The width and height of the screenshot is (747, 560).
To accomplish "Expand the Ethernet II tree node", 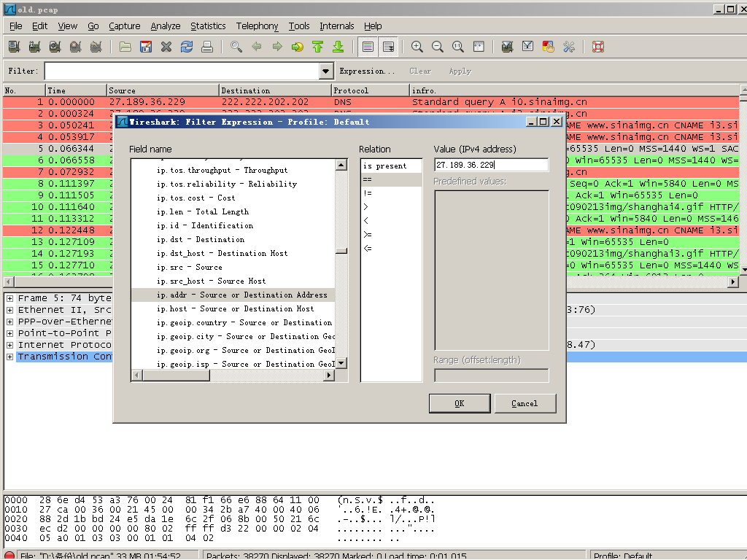I will 10,310.
